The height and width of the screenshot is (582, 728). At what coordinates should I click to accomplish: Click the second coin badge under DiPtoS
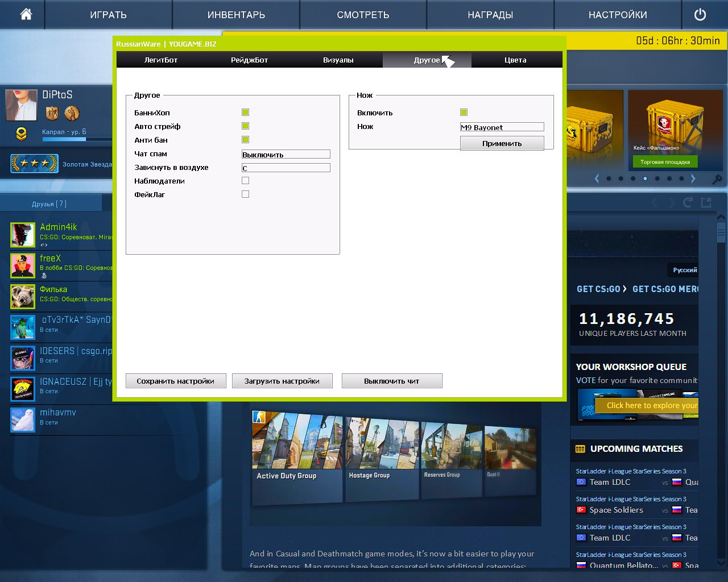coord(72,113)
